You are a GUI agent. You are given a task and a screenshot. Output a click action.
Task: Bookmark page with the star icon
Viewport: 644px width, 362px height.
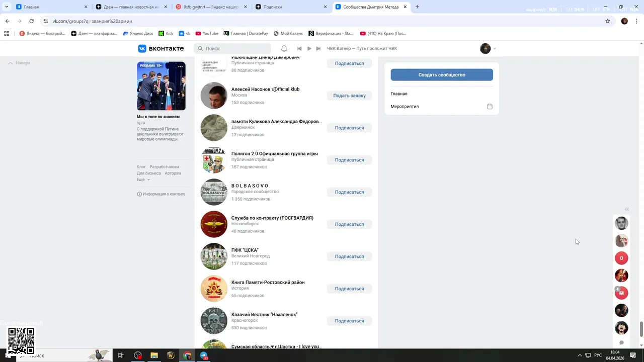(x=607, y=21)
